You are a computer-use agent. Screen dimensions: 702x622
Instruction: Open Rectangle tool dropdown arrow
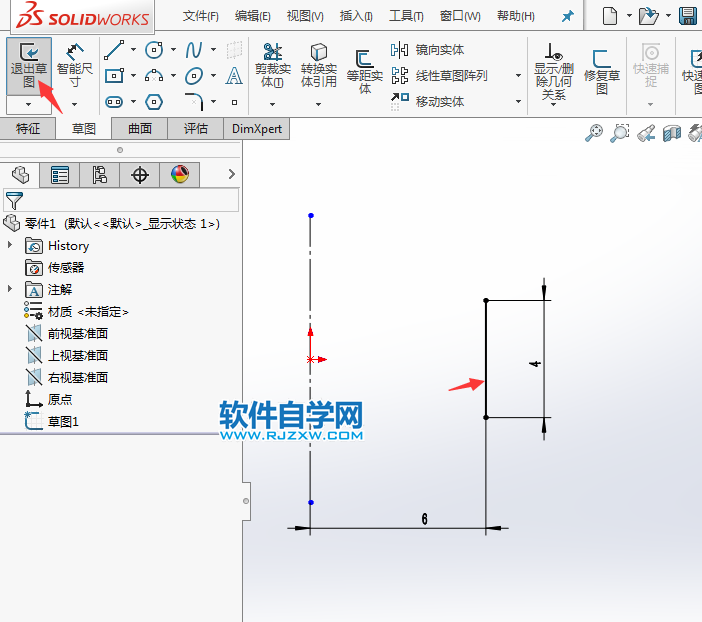133,76
